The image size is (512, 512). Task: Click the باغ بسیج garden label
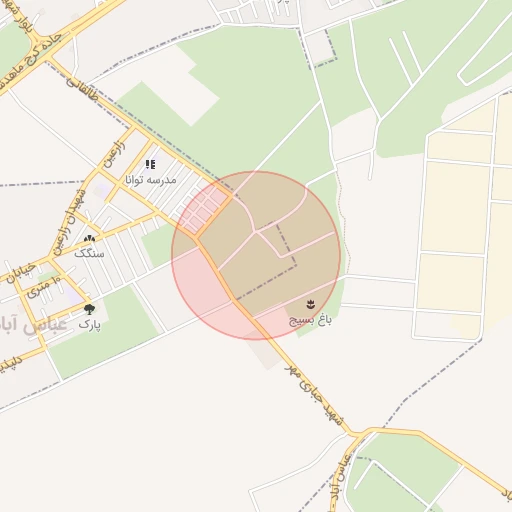(310, 320)
